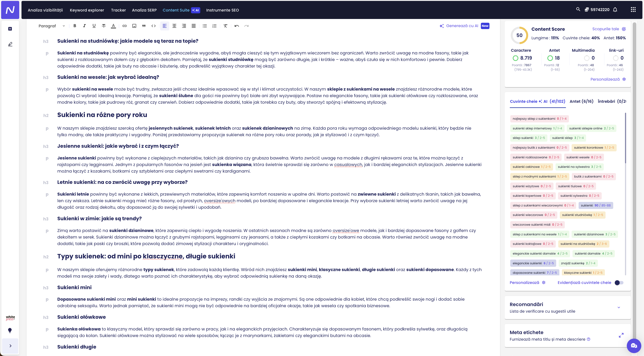Select align left text alignment
Viewport: 644px width, 356px height.
tap(165, 26)
